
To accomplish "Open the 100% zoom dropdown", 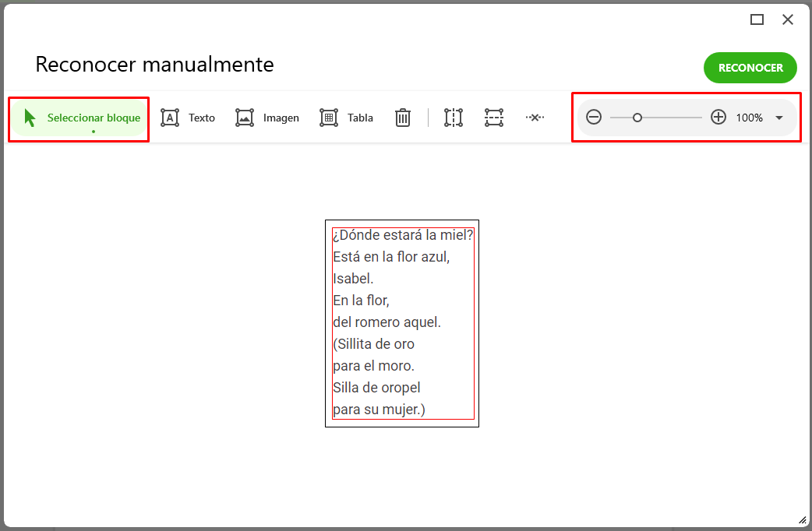I will 778,118.
